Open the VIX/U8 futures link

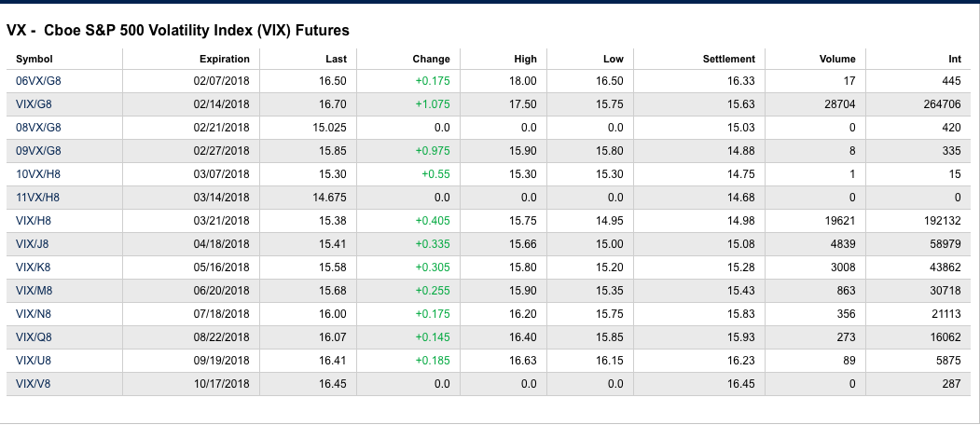point(33,361)
